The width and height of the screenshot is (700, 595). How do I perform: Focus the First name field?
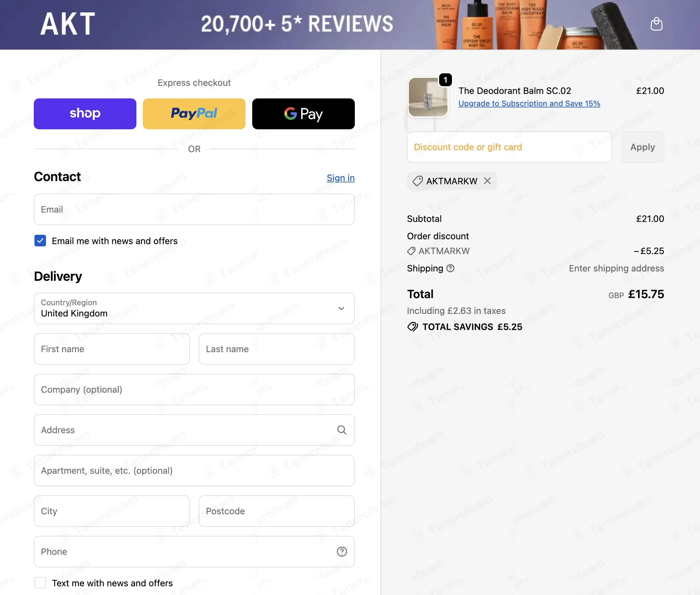click(112, 349)
